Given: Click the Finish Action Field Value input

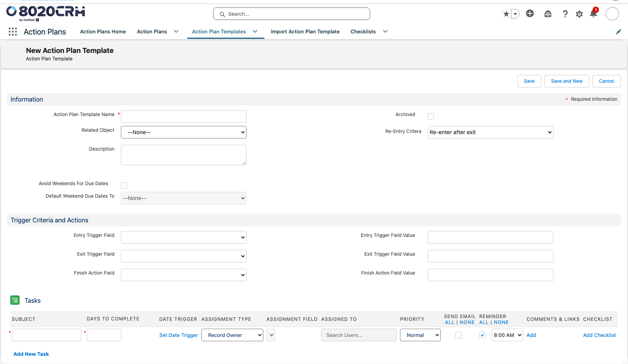Looking at the screenshot, I should (x=491, y=275).
